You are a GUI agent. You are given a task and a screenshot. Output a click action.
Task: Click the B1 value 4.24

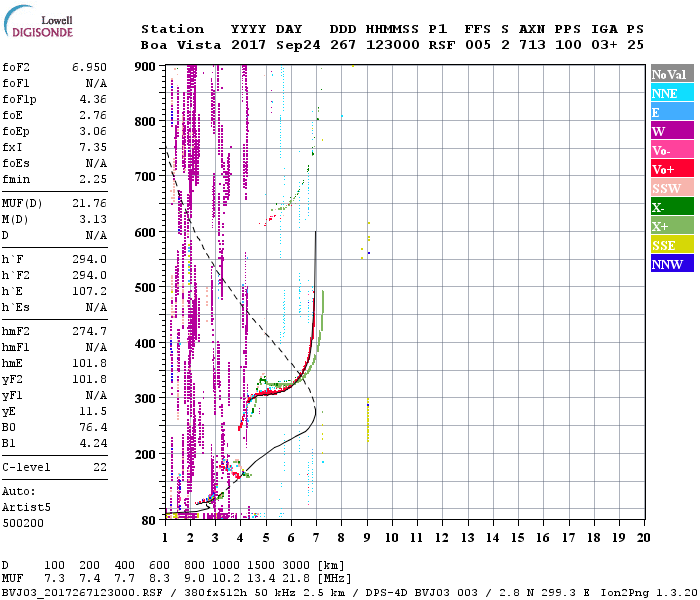[x=93, y=444]
